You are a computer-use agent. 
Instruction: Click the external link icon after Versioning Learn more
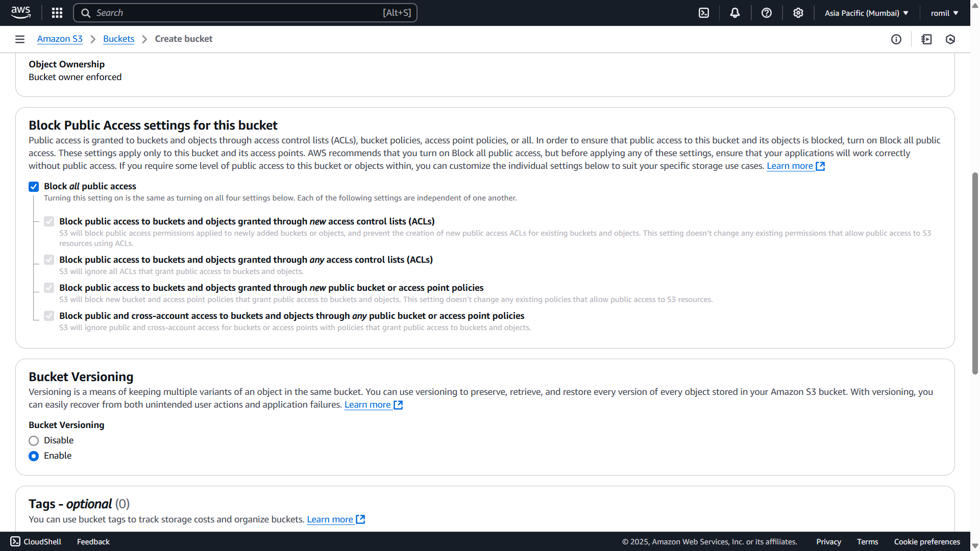pyautogui.click(x=398, y=405)
